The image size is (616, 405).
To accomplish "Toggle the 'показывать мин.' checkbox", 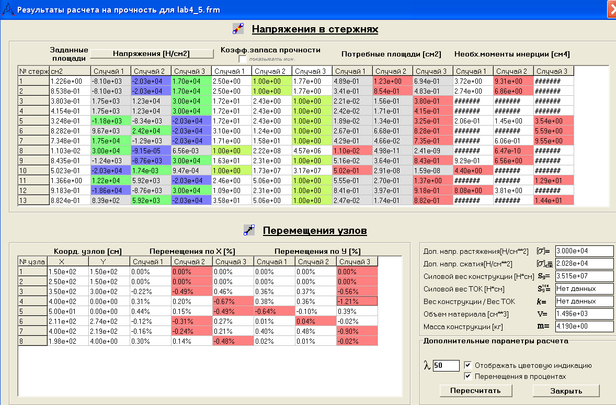I will coord(242,59).
